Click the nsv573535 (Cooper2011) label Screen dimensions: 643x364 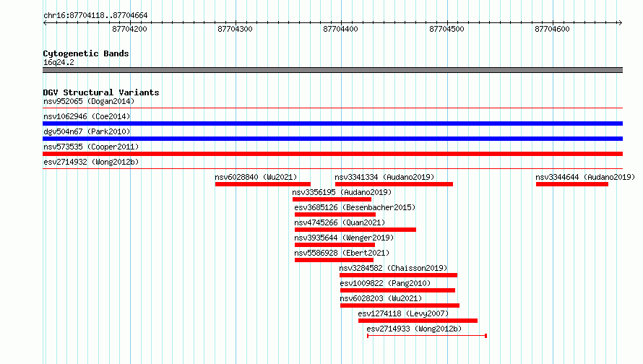[91, 147]
